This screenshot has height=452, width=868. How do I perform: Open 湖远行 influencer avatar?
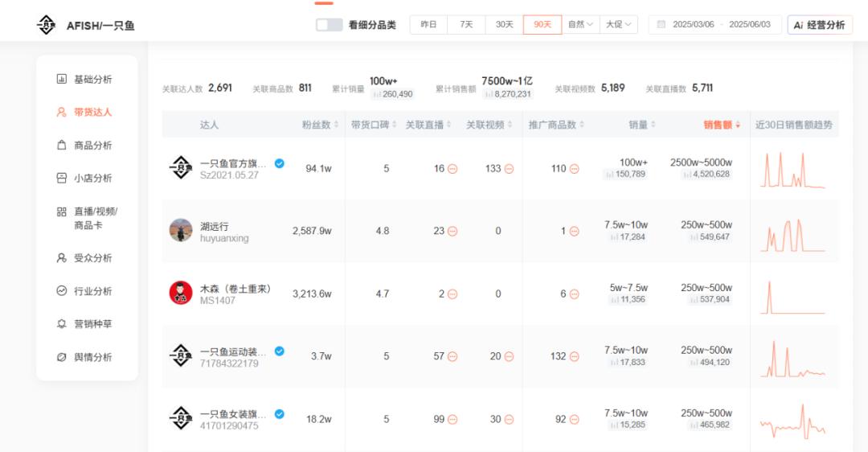[x=181, y=231]
